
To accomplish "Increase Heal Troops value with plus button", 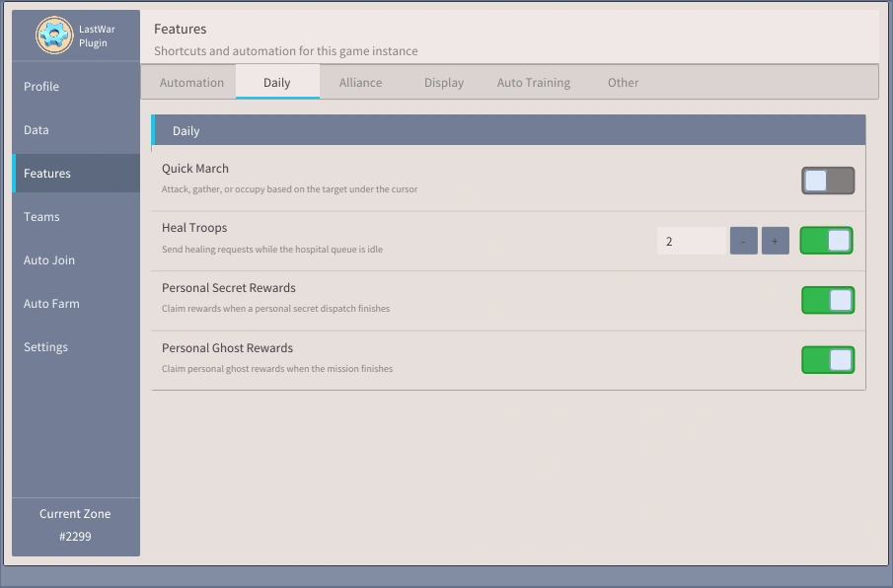I will tap(776, 241).
